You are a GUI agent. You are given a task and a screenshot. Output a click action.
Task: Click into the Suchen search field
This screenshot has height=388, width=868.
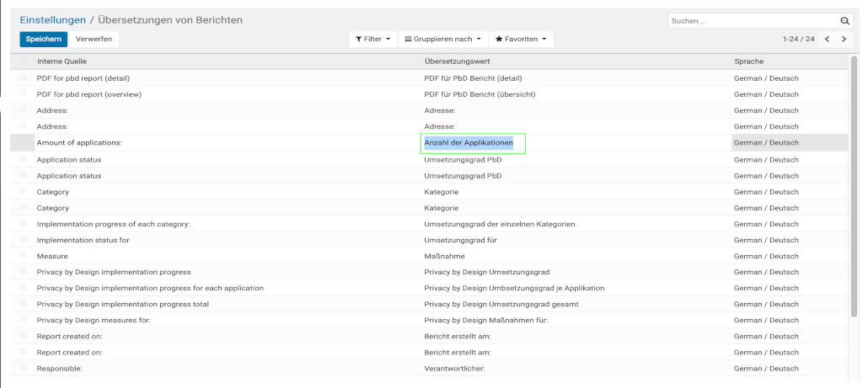tap(750, 20)
